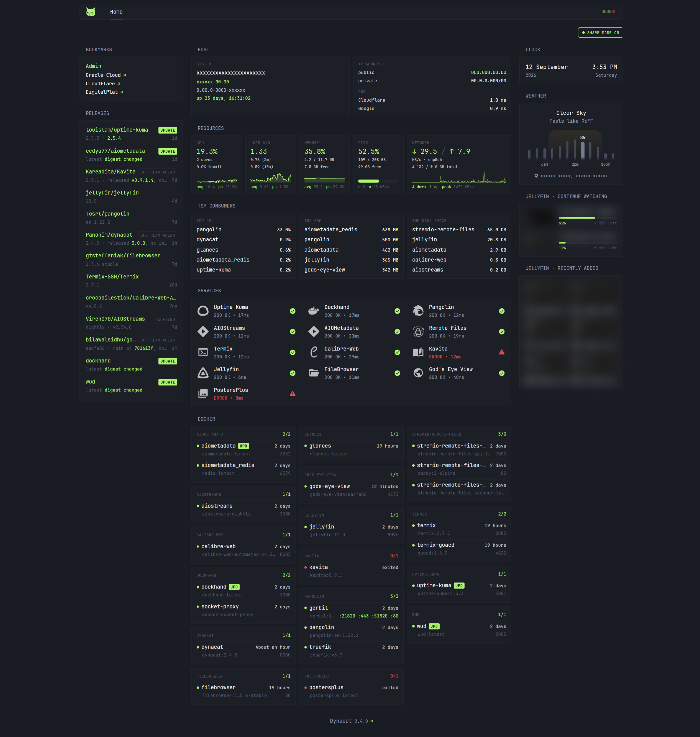Open the Cloudflare bookmark link
This screenshot has width=700, height=737.
103,84
